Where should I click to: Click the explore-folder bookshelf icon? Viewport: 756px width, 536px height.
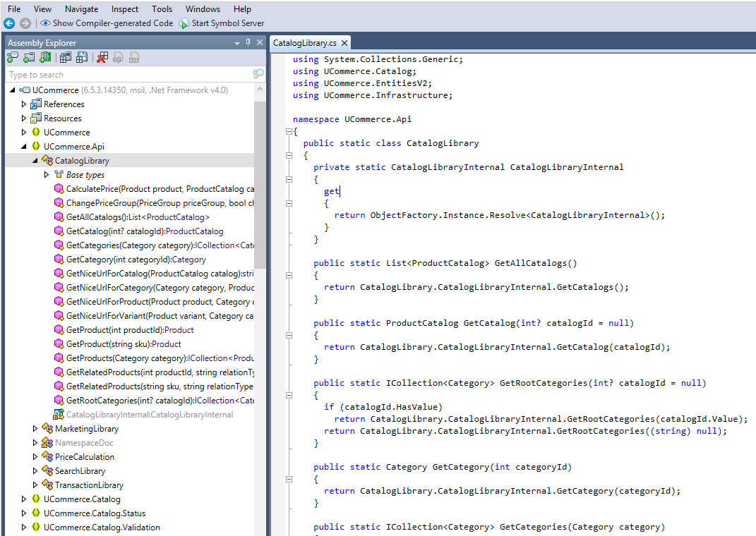tap(45, 58)
